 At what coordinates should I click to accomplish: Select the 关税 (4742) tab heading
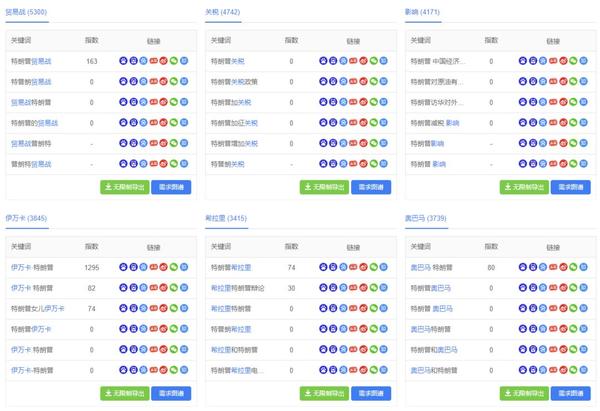223,12
